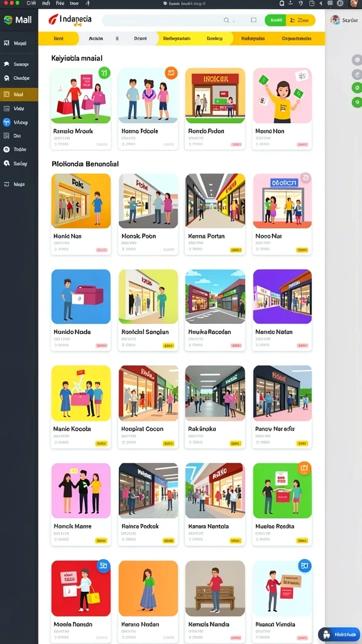Viewport: 362px width, 644px height.
Task: Click the square icon inside search bar
Action: point(254,20)
